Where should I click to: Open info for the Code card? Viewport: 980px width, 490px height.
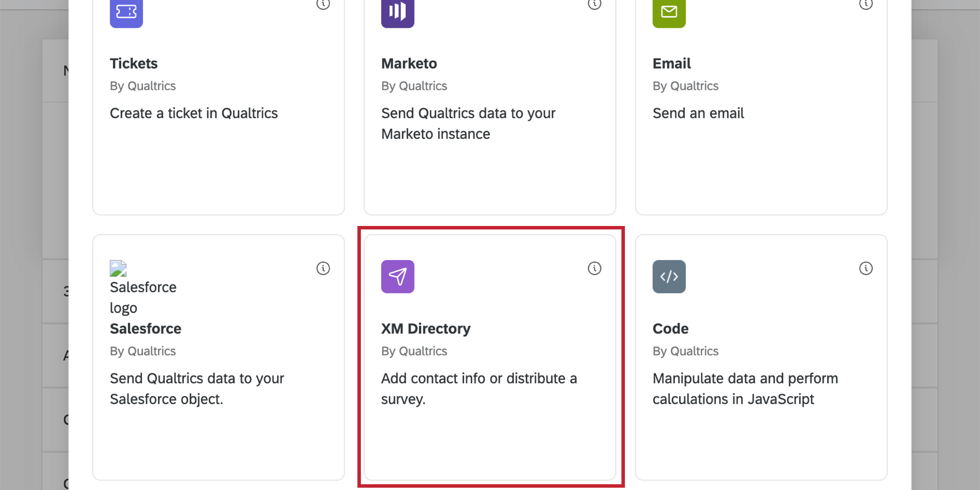866,268
